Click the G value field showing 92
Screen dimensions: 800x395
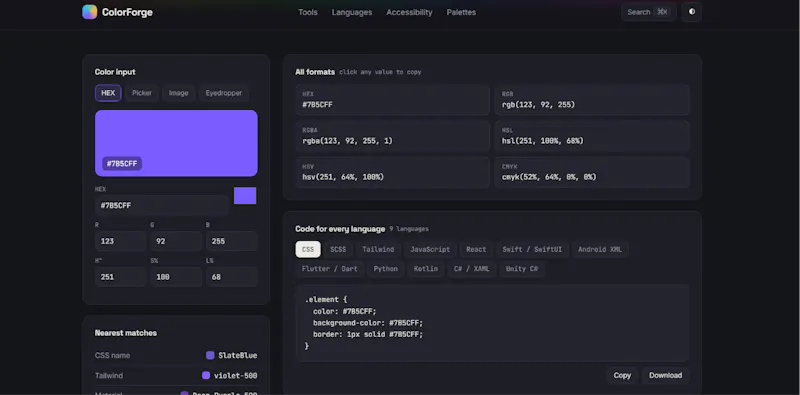(176, 241)
